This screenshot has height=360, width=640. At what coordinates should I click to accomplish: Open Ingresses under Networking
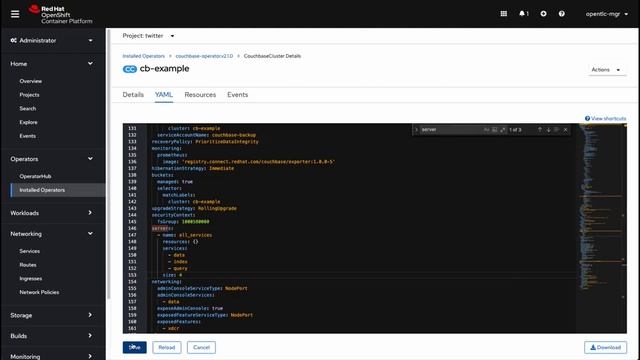click(x=31, y=278)
